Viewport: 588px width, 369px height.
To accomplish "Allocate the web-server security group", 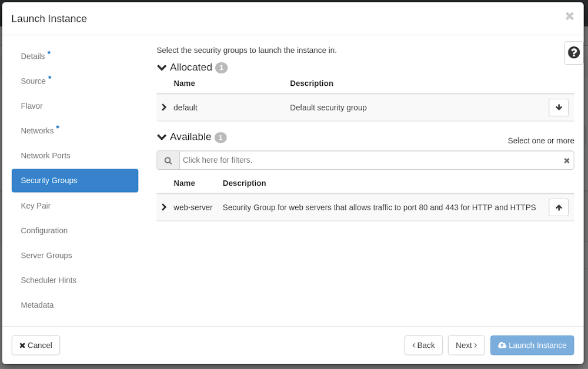I will click(559, 207).
